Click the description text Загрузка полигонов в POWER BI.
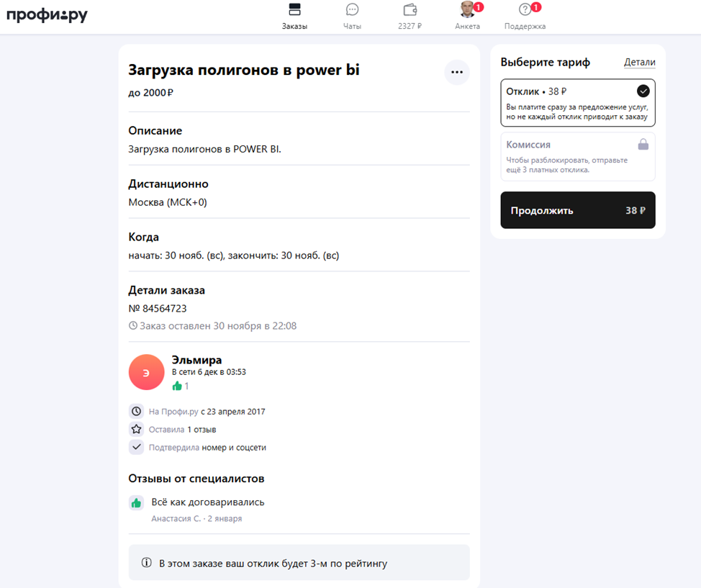701x588 pixels. [204, 149]
